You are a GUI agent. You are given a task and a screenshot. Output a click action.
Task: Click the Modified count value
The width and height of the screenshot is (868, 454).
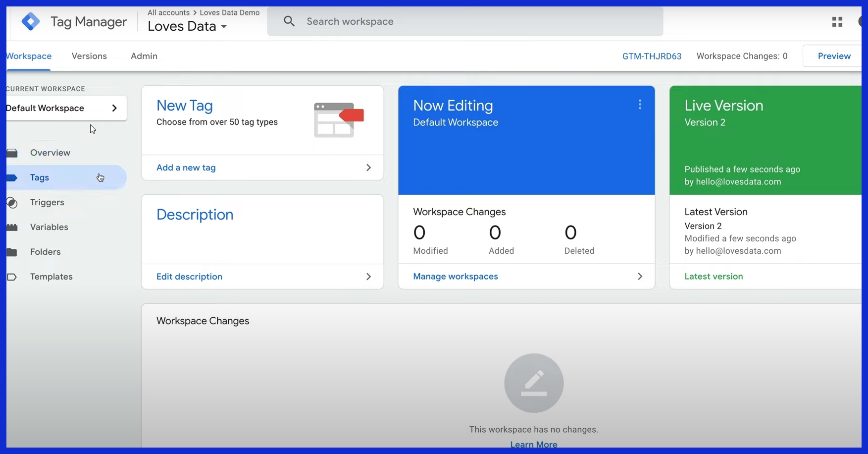point(419,232)
